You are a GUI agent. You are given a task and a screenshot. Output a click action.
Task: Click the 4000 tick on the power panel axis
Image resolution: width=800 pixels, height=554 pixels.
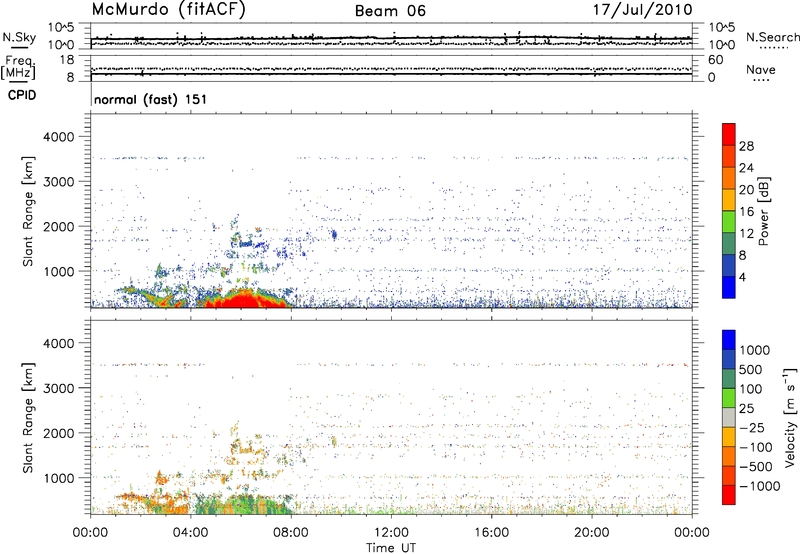[58, 137]
